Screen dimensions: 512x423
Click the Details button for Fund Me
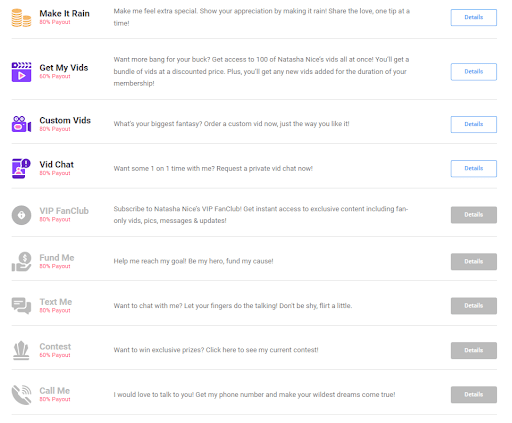474,262
